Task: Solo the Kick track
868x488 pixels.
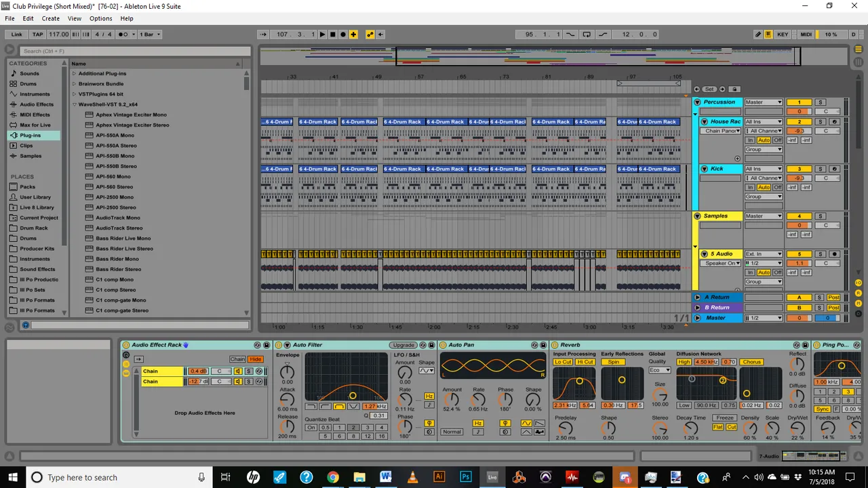Action: [x=819, y=169]
